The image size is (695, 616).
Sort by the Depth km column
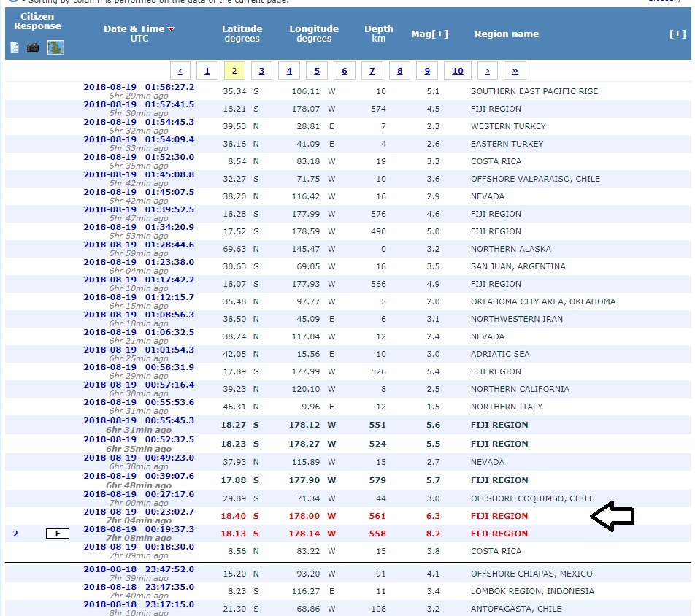[378, 34]
